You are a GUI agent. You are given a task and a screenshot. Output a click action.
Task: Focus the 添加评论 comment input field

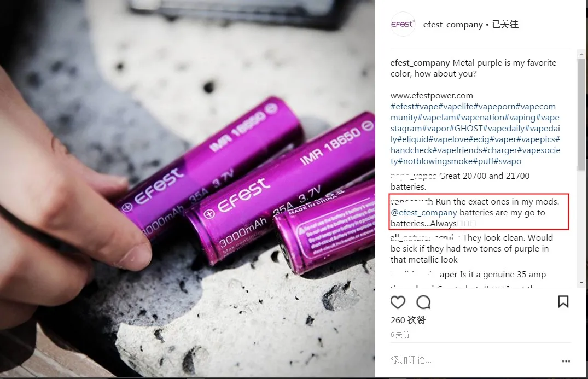click(473, 360)
